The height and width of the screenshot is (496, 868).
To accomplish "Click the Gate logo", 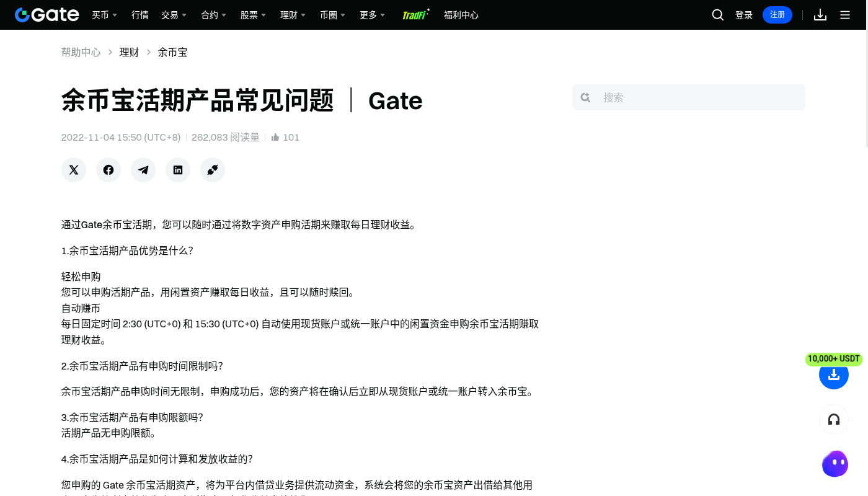I will coord(47,15).
